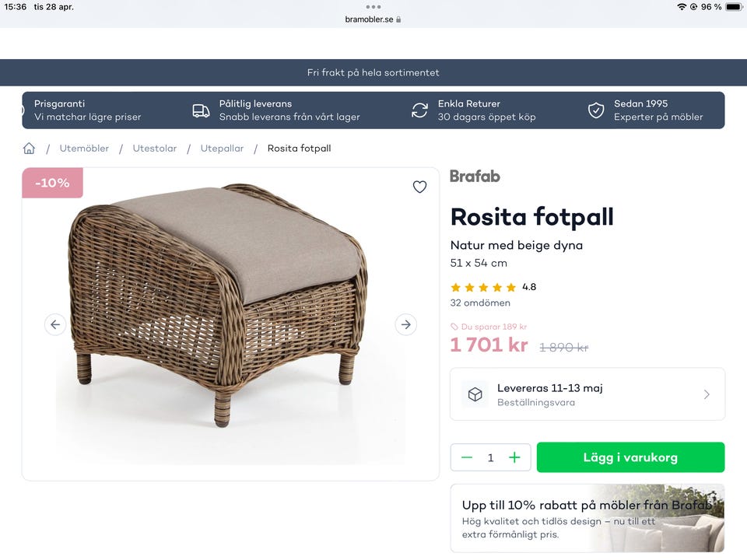
Task: Tap the bramobler.se address bar
Action: point(373,19)
